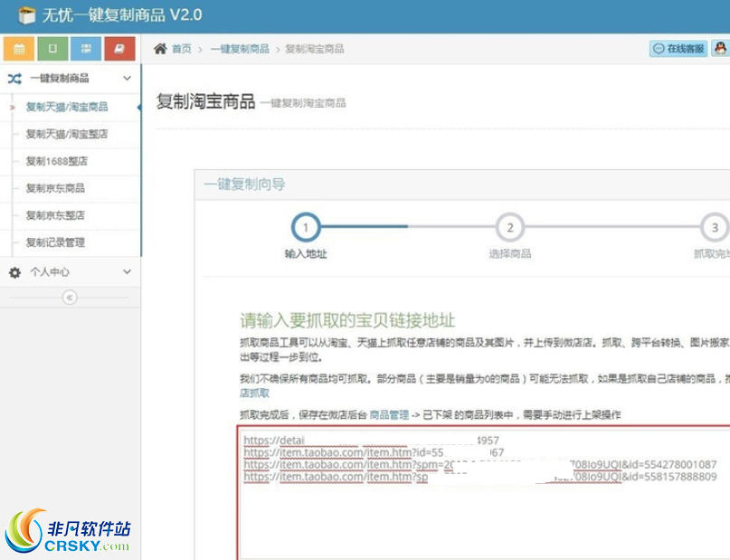The width and height of the screenshot is (730, 560).
Task: Click 店抓取 blue link text
Action: click(255, 394)
